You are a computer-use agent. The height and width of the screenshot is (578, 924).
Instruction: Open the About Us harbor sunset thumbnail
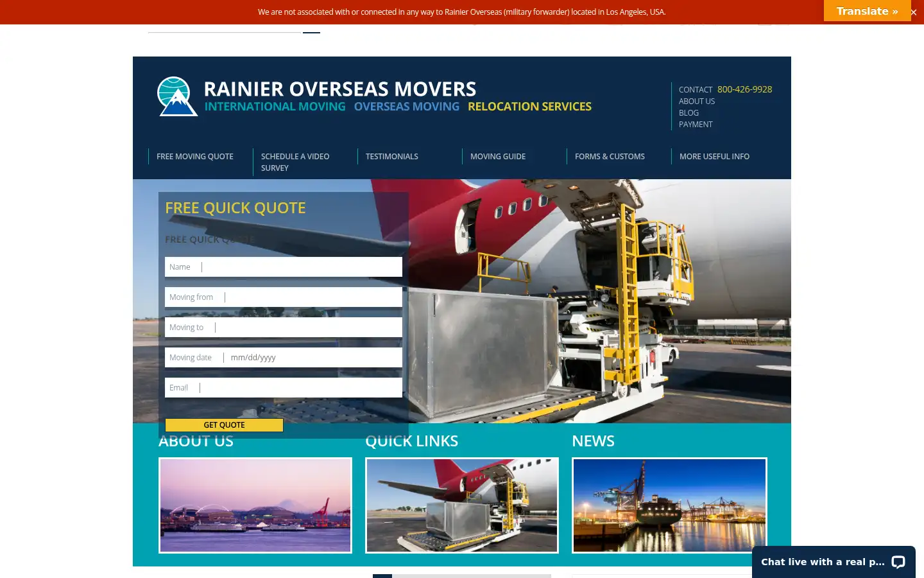point(255,505)
